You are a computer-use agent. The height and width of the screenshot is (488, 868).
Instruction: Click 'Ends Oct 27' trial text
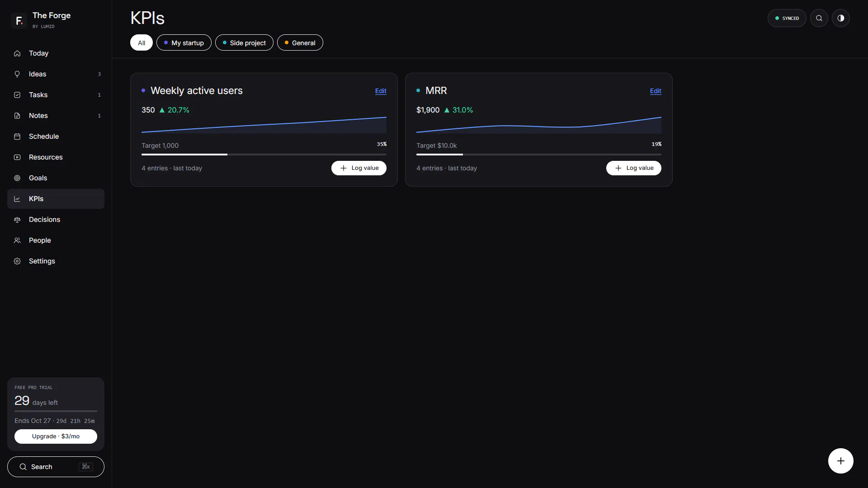tap(33, 421)
